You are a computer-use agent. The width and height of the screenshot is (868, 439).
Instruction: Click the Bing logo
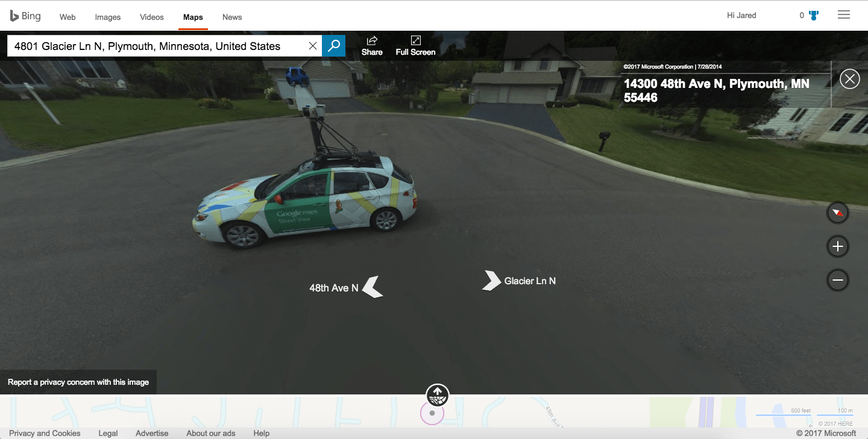[25, 15]
